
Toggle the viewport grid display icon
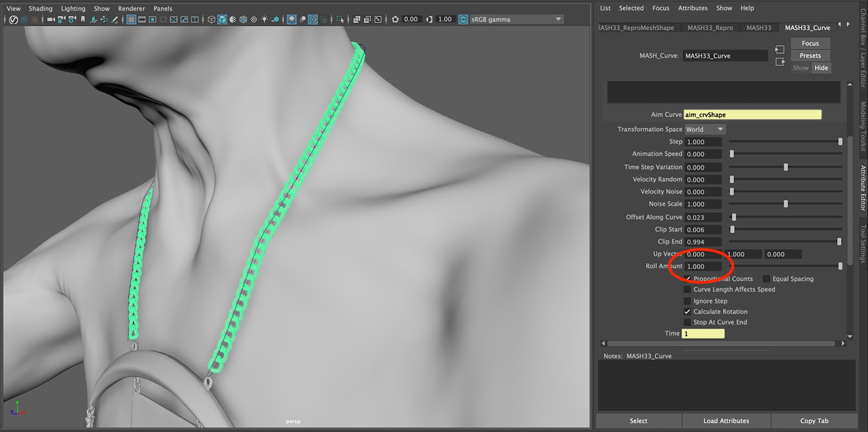131,20
